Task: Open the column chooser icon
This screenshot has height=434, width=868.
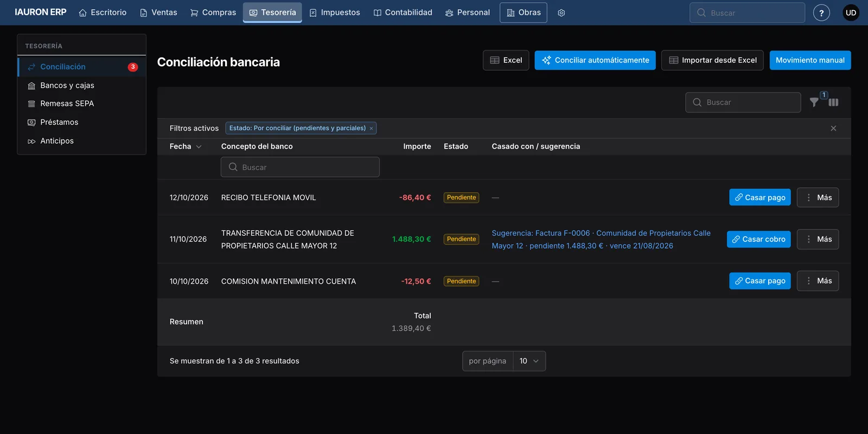Action: [x=834, y=102]
